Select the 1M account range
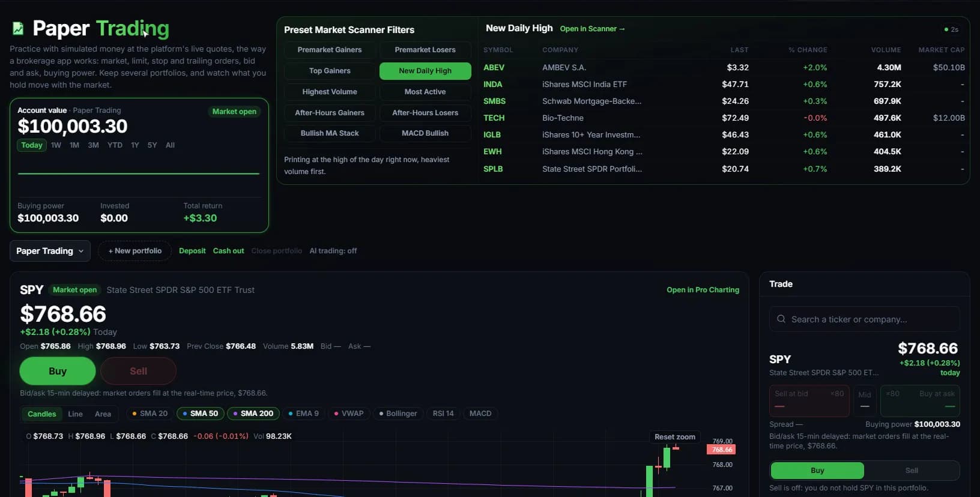Image resolution: width=980 pixels, height=497 pixels. (74, 145)
